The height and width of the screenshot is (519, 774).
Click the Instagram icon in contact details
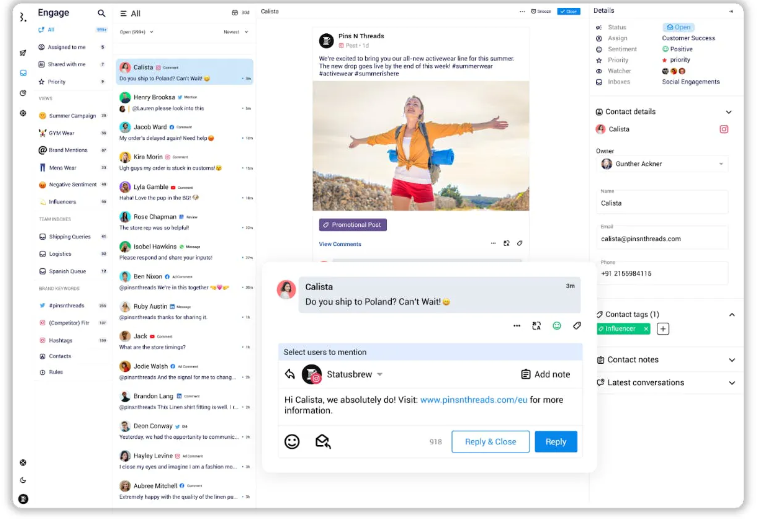tap(724, 129)
